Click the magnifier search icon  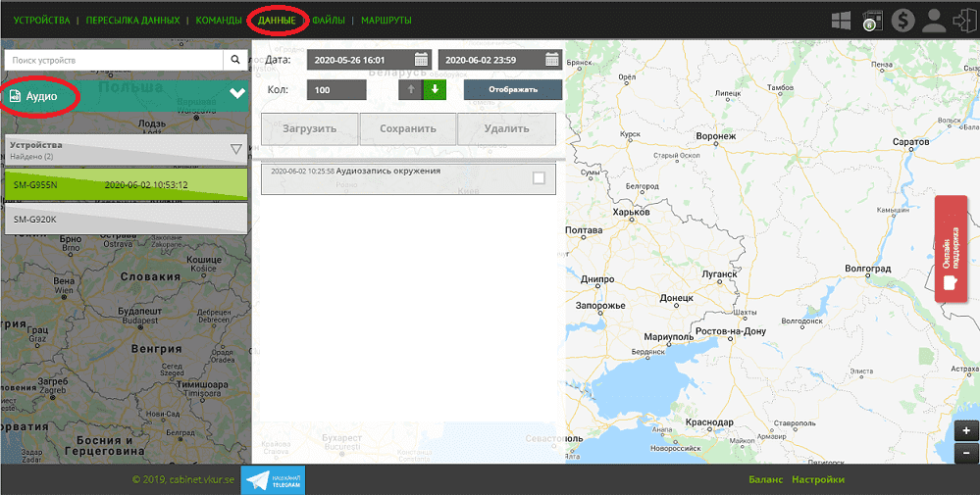(x=236, y=61)
